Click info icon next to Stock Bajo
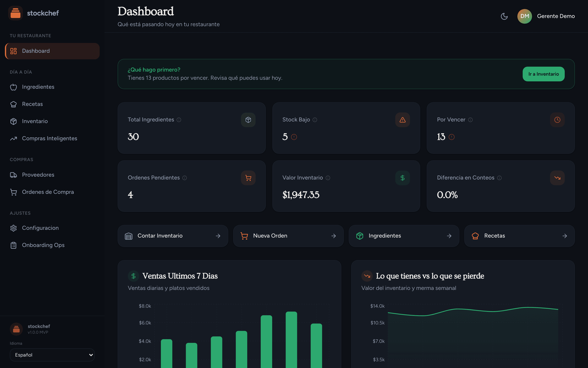This screenshot has width=588, height=368. click(x=315, y=120)
